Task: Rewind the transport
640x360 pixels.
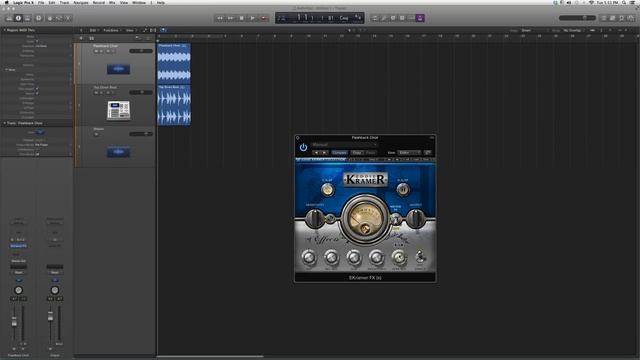Action: [220, 18]
